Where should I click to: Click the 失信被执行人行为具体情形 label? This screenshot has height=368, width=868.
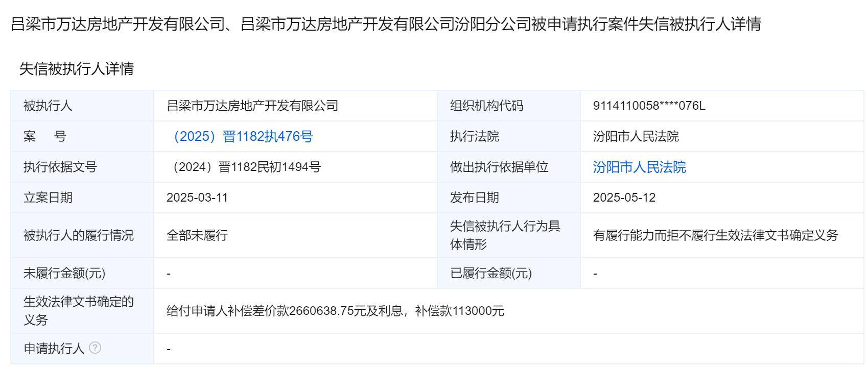pyautogui.click(x=505, y=235)
